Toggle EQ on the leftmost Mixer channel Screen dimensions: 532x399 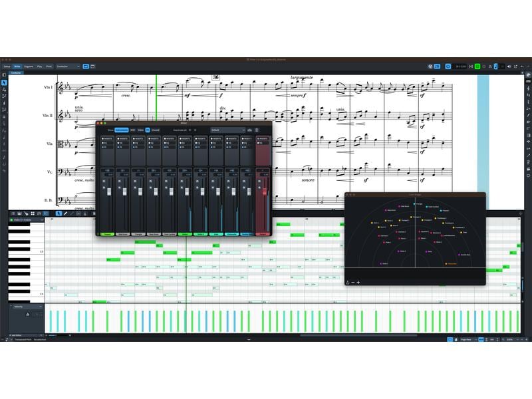coord(104,143)
